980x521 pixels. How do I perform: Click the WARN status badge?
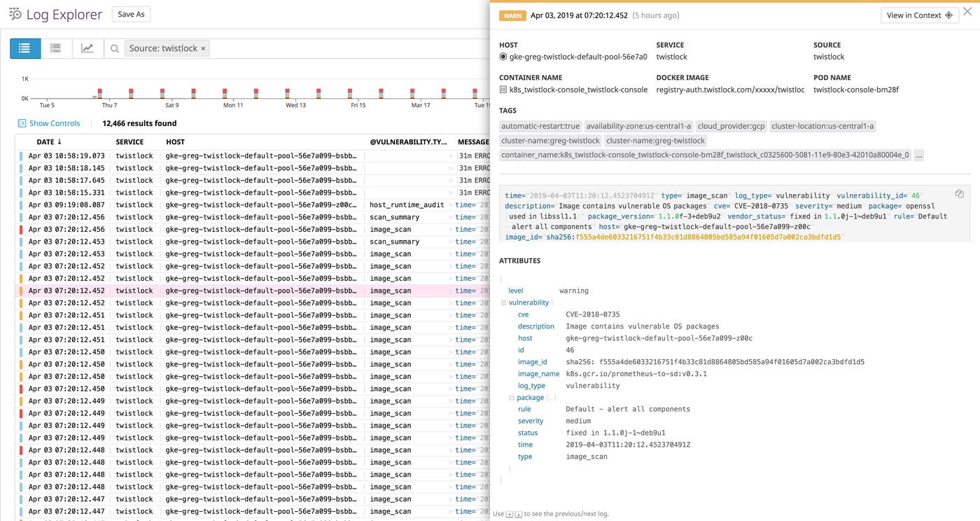point(512,15)
